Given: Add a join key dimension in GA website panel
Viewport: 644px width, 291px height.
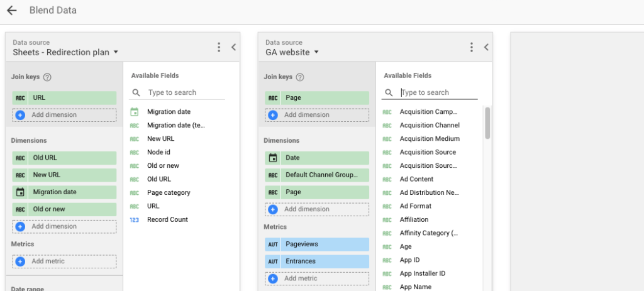Looking at the screenshot, I should [317, 115].
